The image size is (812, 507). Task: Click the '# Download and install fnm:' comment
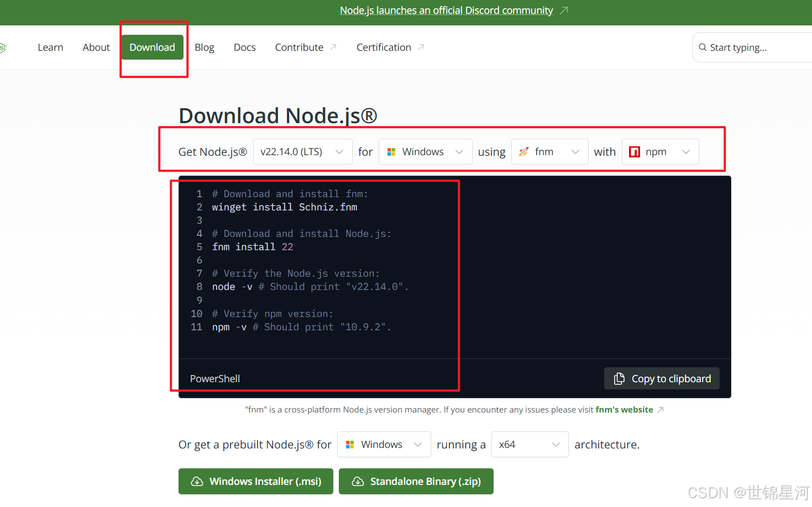(x=290, y=194)
